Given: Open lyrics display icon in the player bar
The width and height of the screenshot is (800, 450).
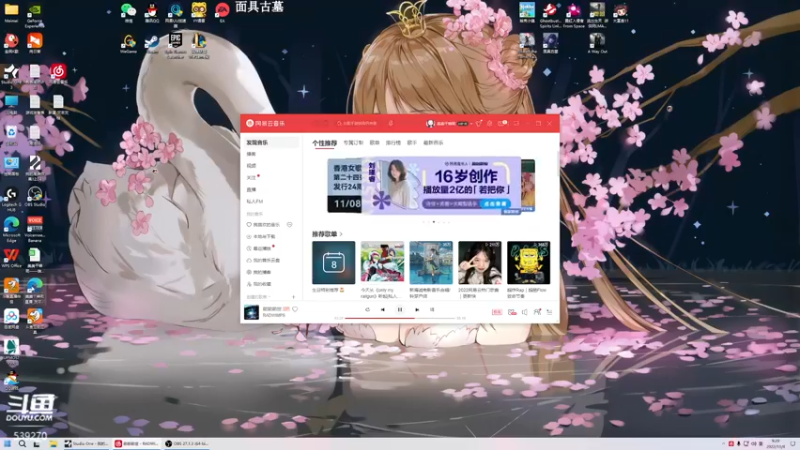Looking at the screenshot, I should (432, 309).
